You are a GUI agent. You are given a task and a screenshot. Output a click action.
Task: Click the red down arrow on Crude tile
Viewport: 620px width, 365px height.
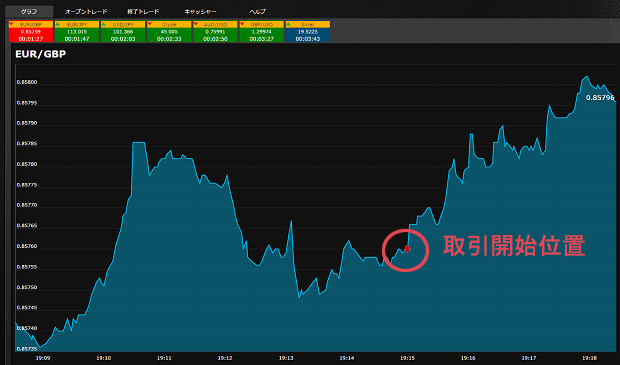pyautogui.click(x=150, y=24)
